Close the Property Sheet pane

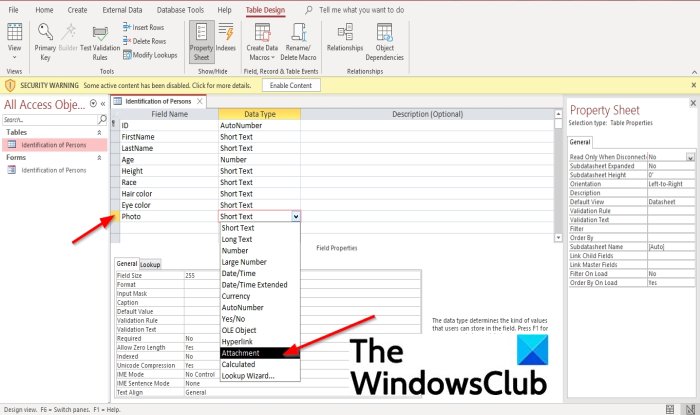[693, 103]
